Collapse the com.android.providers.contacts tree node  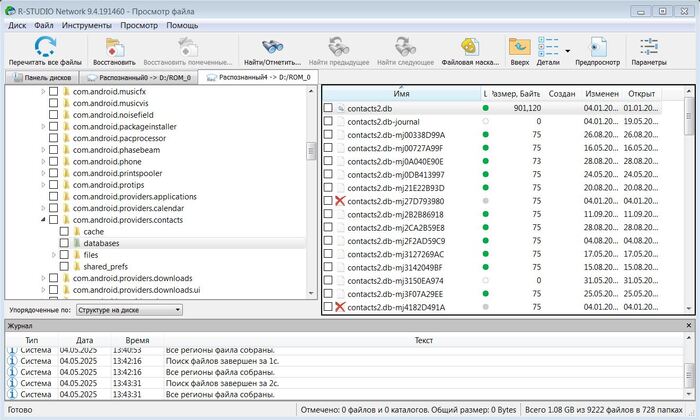[43, 220]
